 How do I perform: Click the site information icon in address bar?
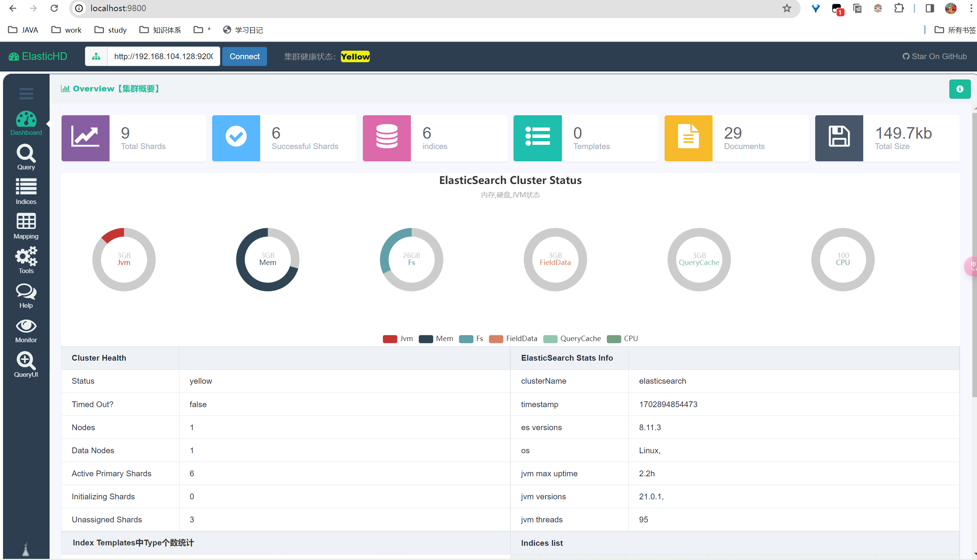click(79, 8)
